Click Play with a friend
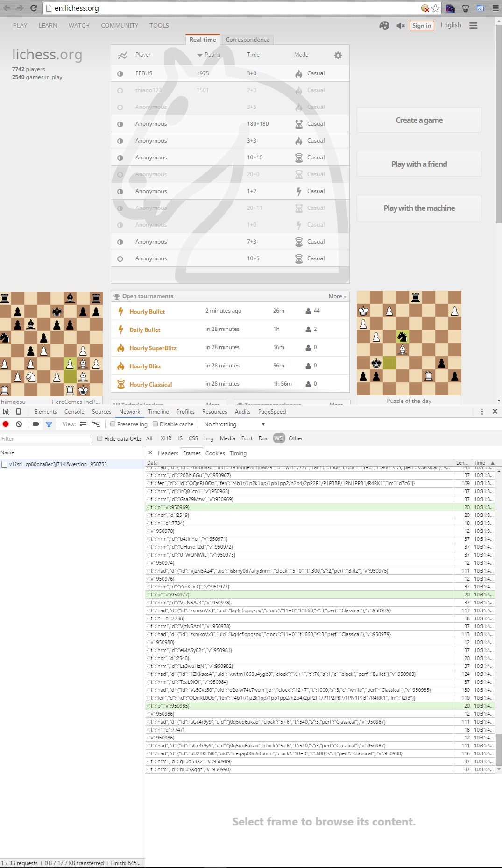This screenshot has height=868, width=502. click(419, 164)
